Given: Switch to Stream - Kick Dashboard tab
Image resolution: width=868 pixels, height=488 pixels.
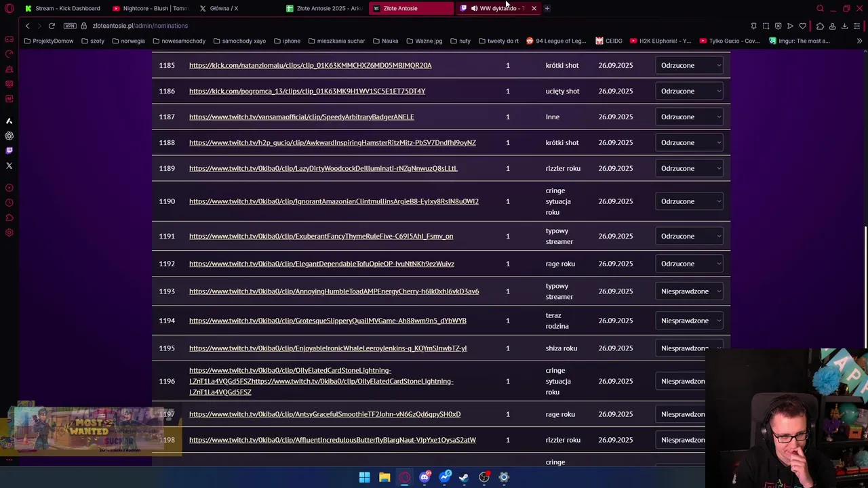Looking at the screenshot, I should (62, 8).
